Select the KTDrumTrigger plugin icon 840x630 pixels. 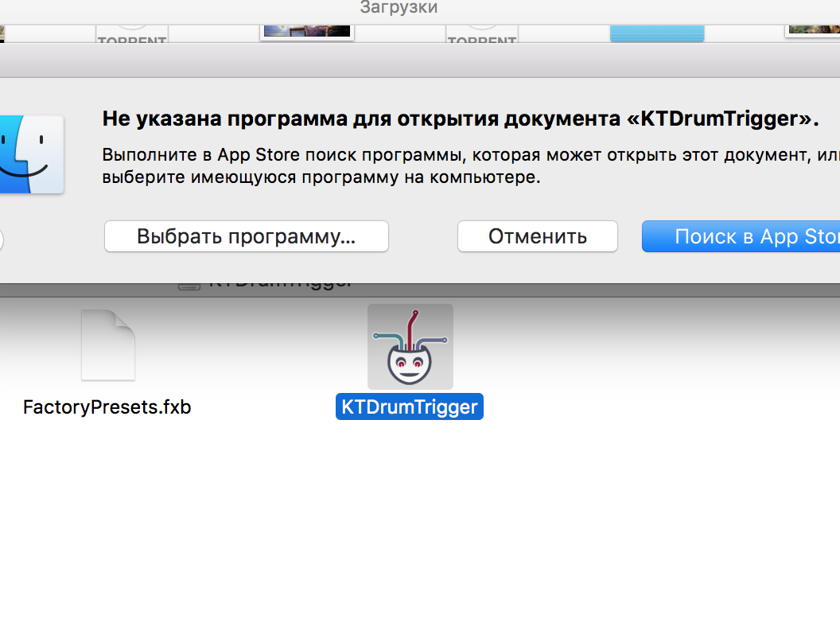410,347
